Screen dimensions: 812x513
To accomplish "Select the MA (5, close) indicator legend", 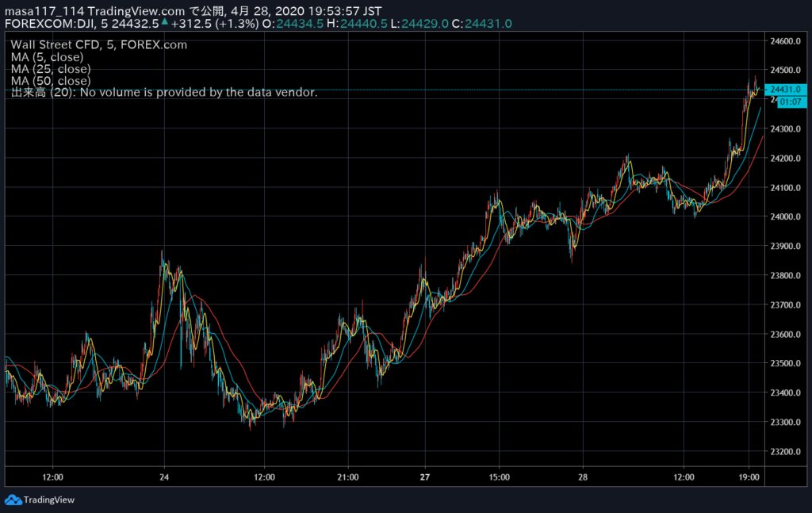I will pos(47,57).
